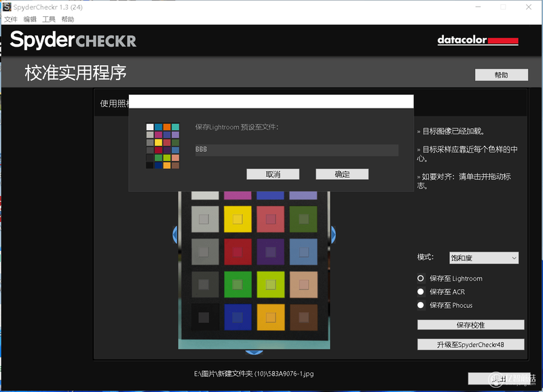This screenshot has width=543, height=392.
Task: Open the 模式 dropdown showing 饱和度
Action: click(x=484, y=258)
